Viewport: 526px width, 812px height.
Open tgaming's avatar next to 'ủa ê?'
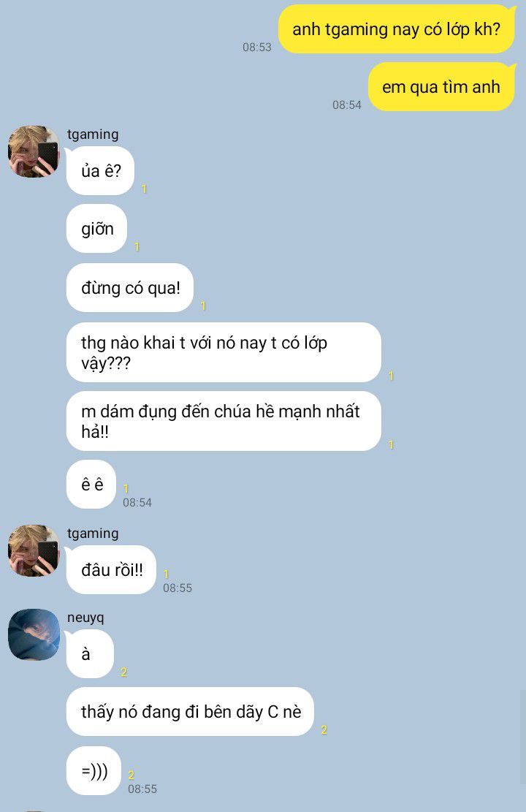34,152
